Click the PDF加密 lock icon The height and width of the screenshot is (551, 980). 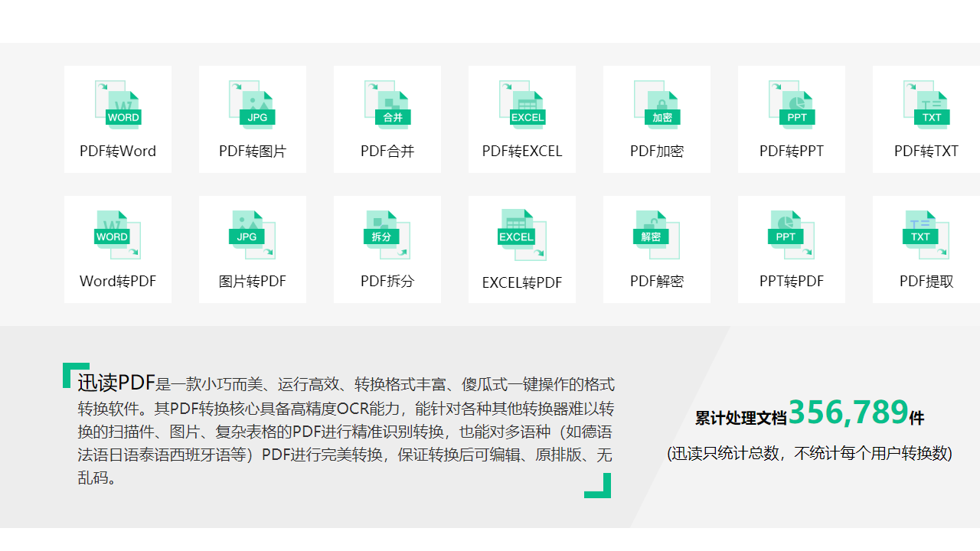coord(657,105)
